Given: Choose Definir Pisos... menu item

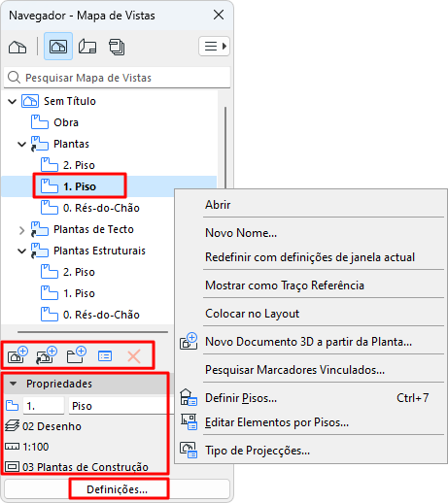Looking at the screenshot, I should (x=241, y=398).
